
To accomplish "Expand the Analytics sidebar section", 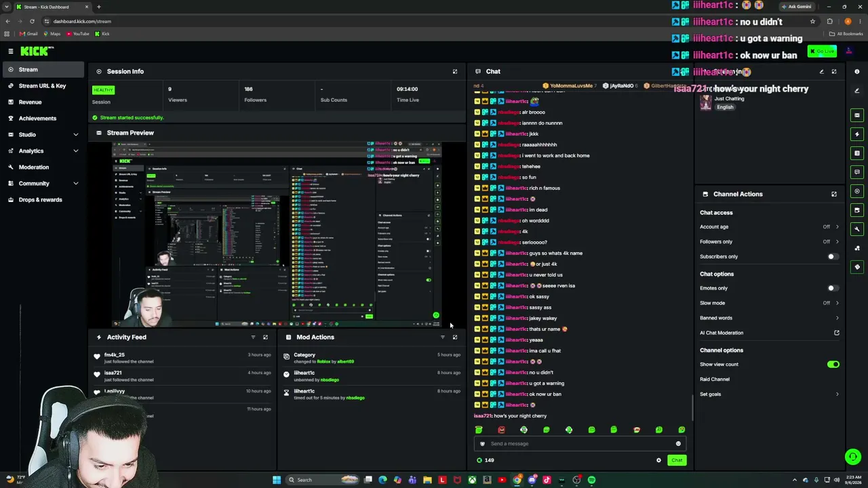I will pyautogui.click(x=75, y=151).
